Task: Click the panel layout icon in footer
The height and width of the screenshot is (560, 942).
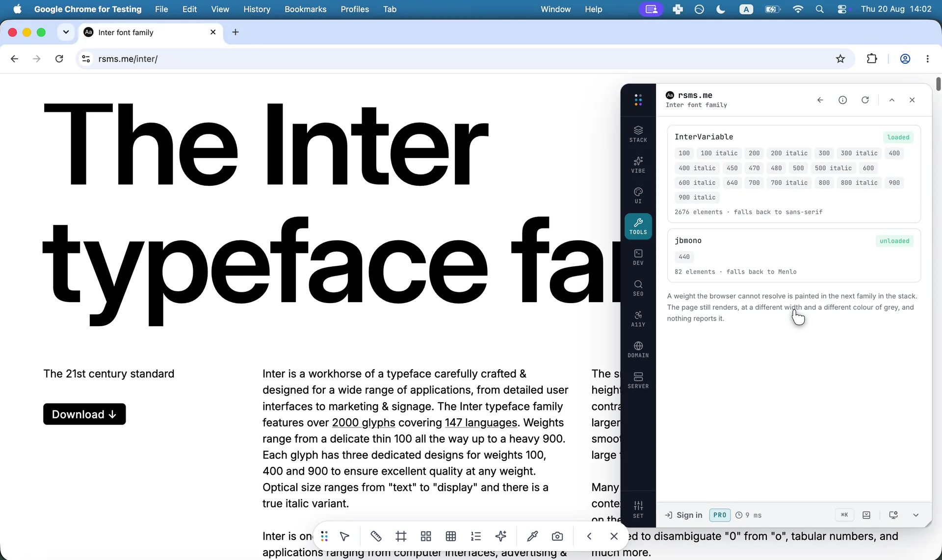Action: pyautogui.click(x=866, y=515)
